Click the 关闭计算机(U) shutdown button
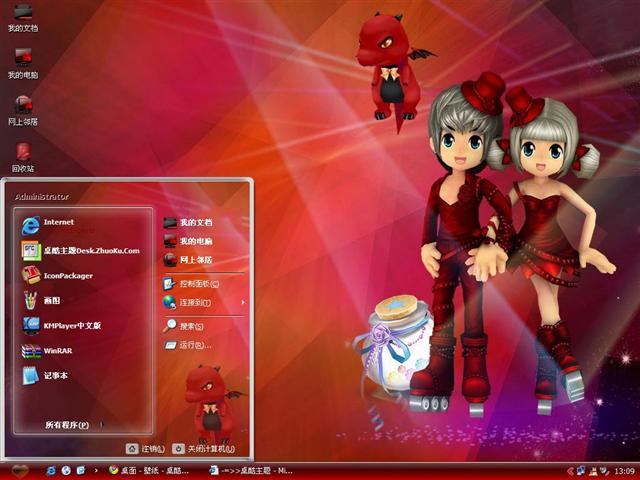 click(204, 449)
